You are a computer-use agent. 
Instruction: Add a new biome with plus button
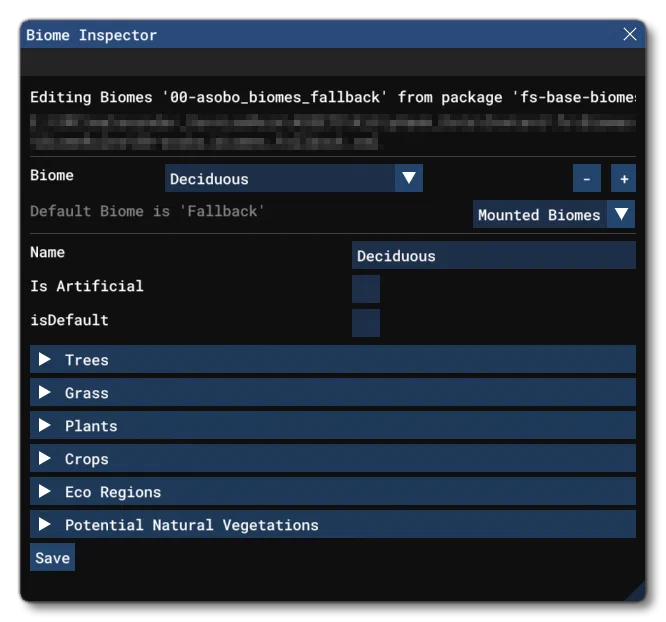pos(624,178)
